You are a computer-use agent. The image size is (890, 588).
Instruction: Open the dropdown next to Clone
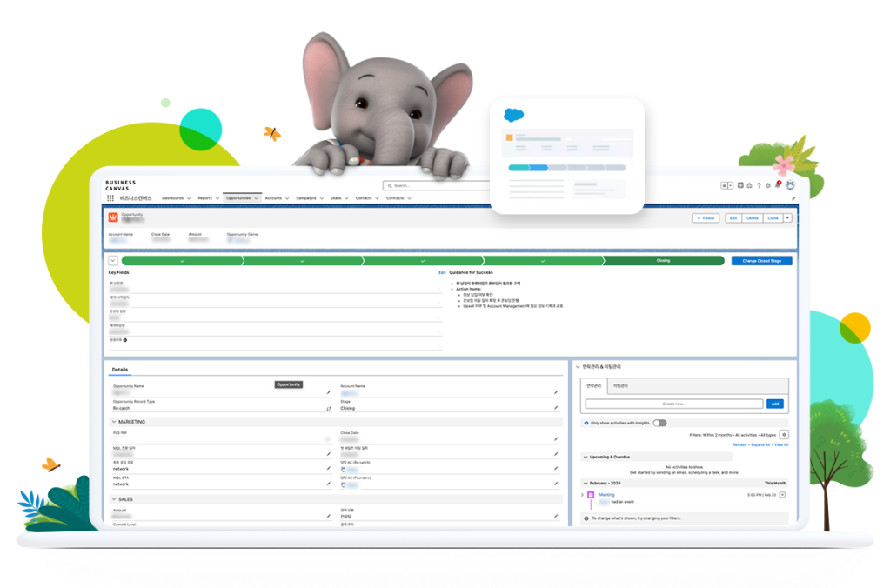point(787,218)
